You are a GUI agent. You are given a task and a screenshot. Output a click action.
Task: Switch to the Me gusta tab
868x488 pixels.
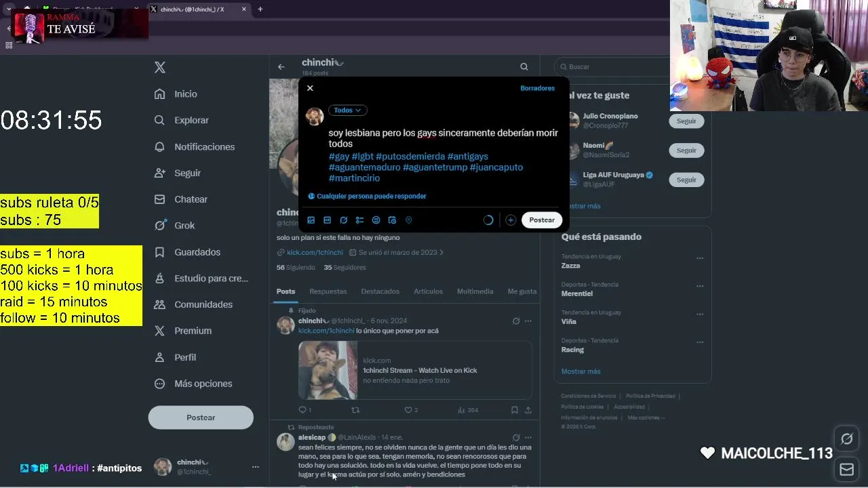point(521,291)
